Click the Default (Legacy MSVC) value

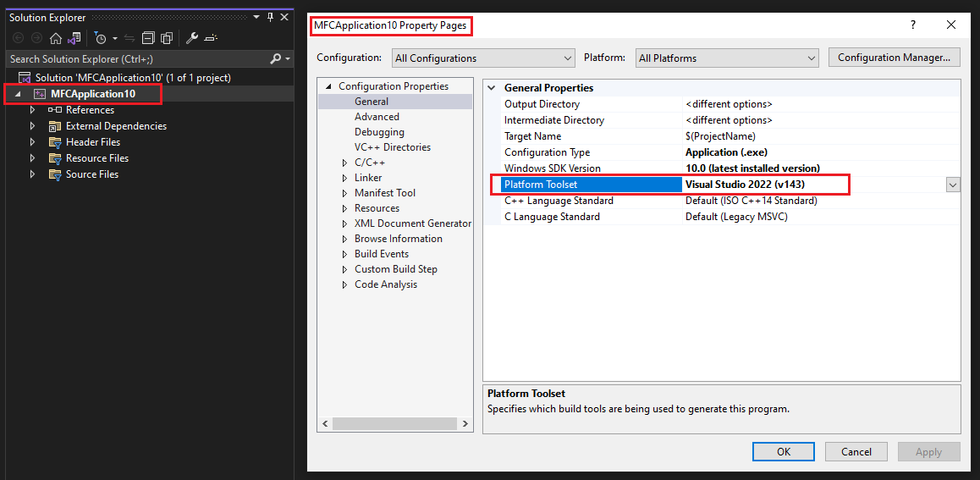tap(735, 217)
